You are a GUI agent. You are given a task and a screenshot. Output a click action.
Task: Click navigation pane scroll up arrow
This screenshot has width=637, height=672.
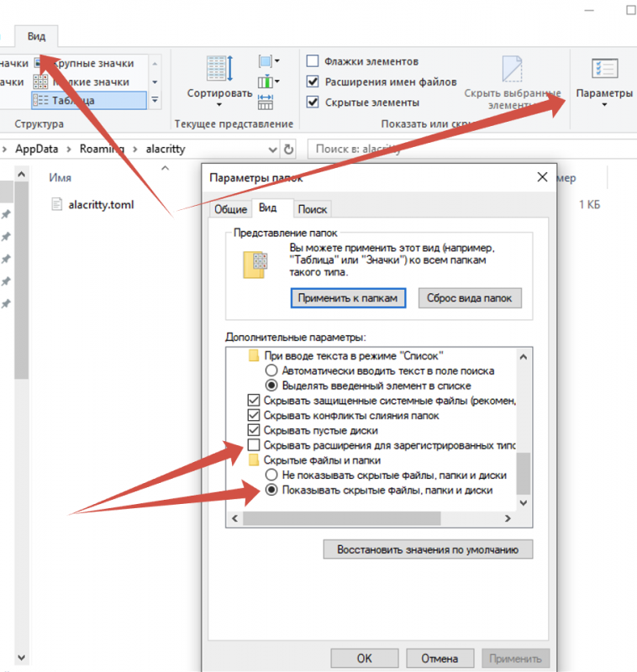[22, 175]
